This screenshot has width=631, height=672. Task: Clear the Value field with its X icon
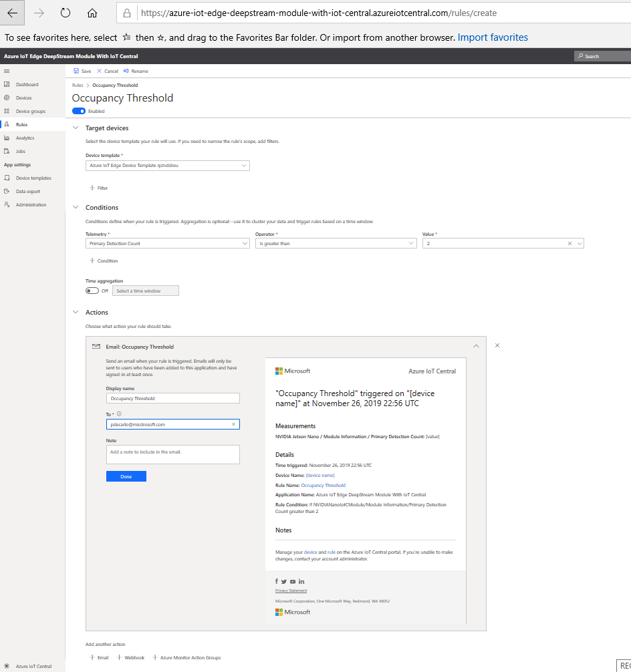(570, 243)
